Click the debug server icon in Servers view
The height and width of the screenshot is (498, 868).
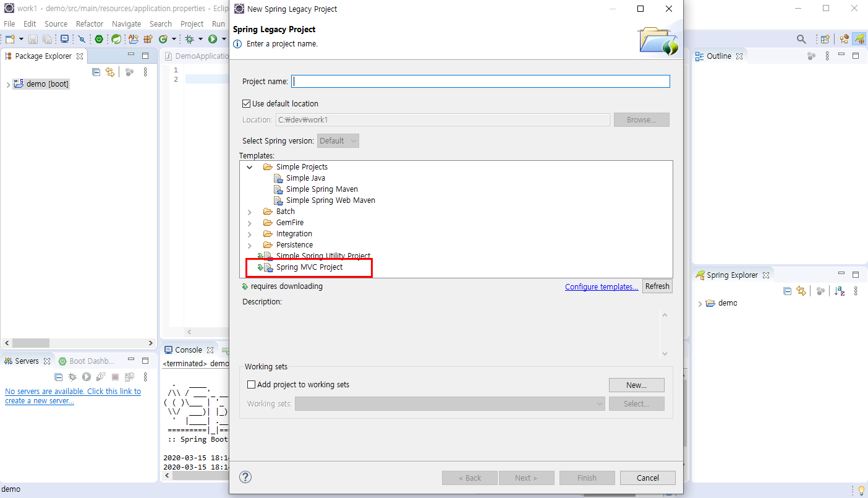click(72, 377)
